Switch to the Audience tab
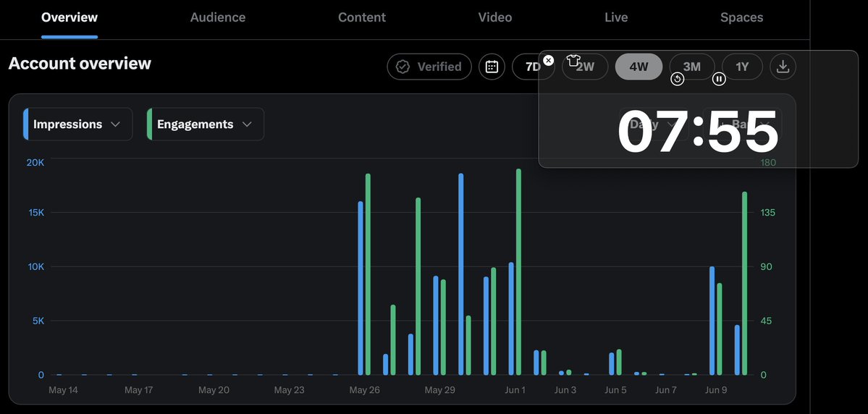This screenshot has width=868, height=414. coord(218,17)
